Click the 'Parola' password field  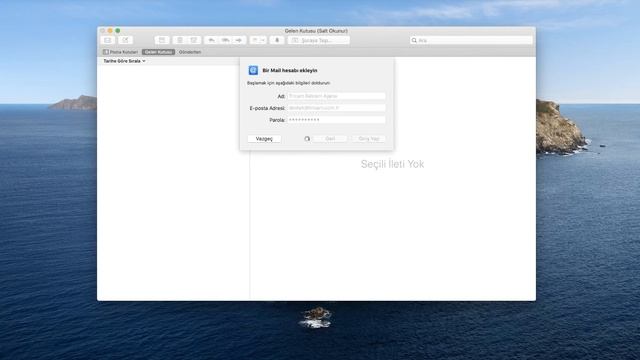336,120
